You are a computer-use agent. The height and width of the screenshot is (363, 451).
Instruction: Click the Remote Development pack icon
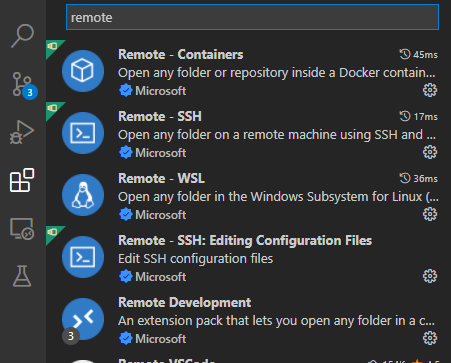[83, 319]
